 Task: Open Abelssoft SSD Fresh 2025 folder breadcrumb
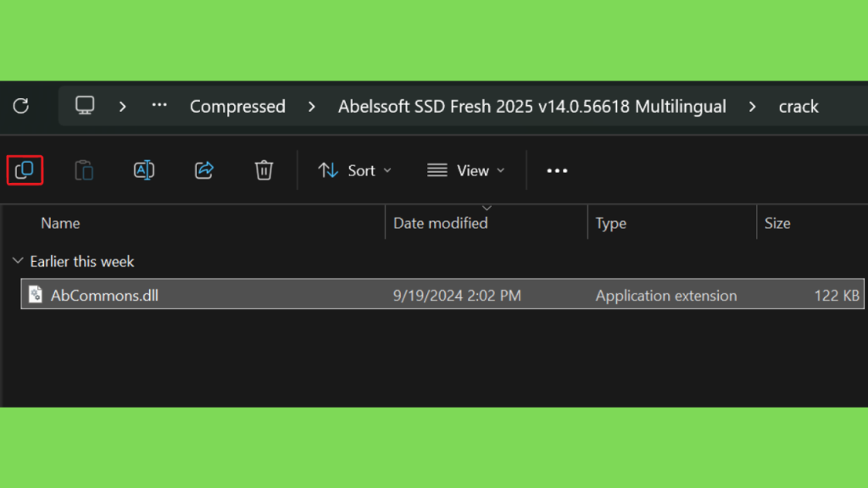tap(532, 106)
